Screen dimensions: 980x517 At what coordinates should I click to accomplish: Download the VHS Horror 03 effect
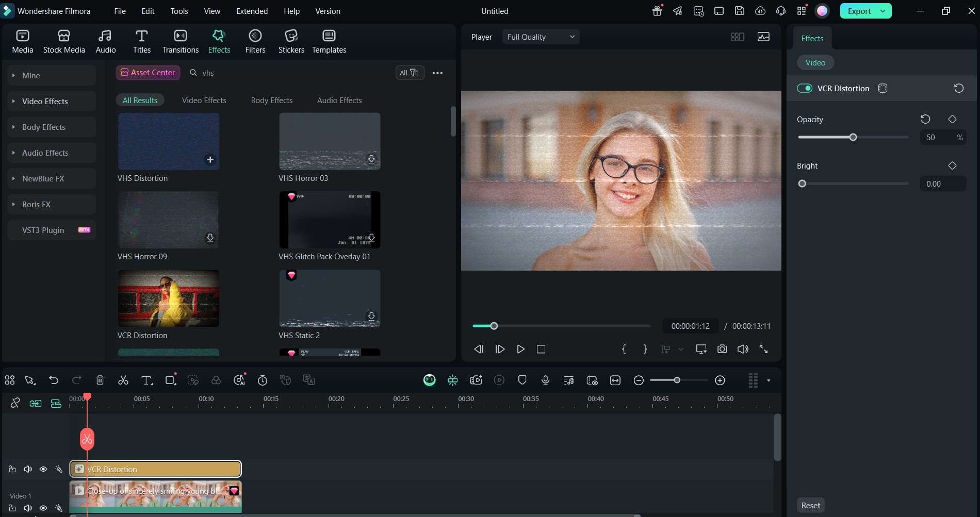(x=371, y=159)
